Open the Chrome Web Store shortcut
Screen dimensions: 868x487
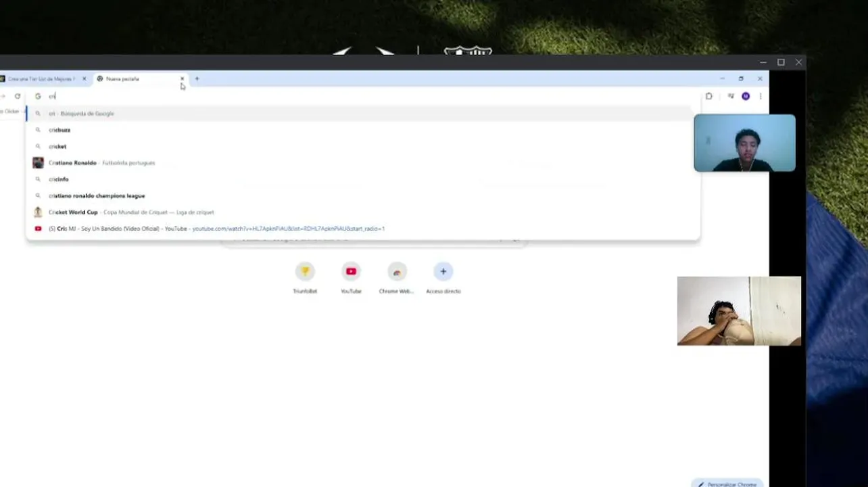pos(397,278)
